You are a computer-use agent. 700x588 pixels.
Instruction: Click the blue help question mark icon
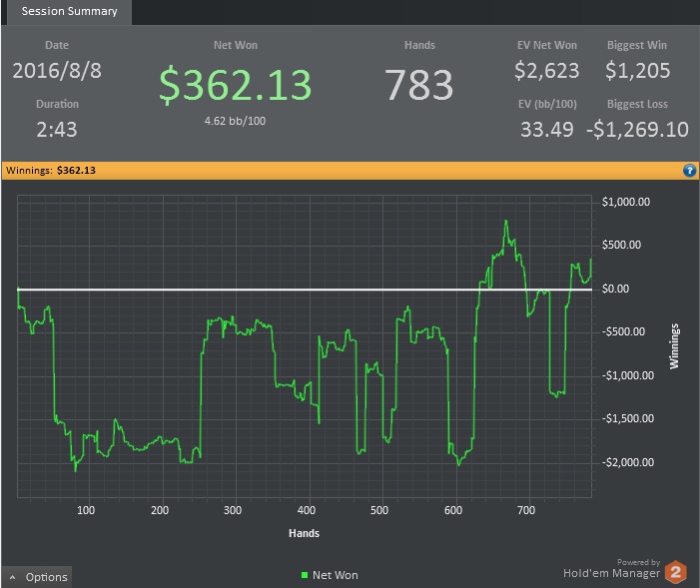pos(689,170)
